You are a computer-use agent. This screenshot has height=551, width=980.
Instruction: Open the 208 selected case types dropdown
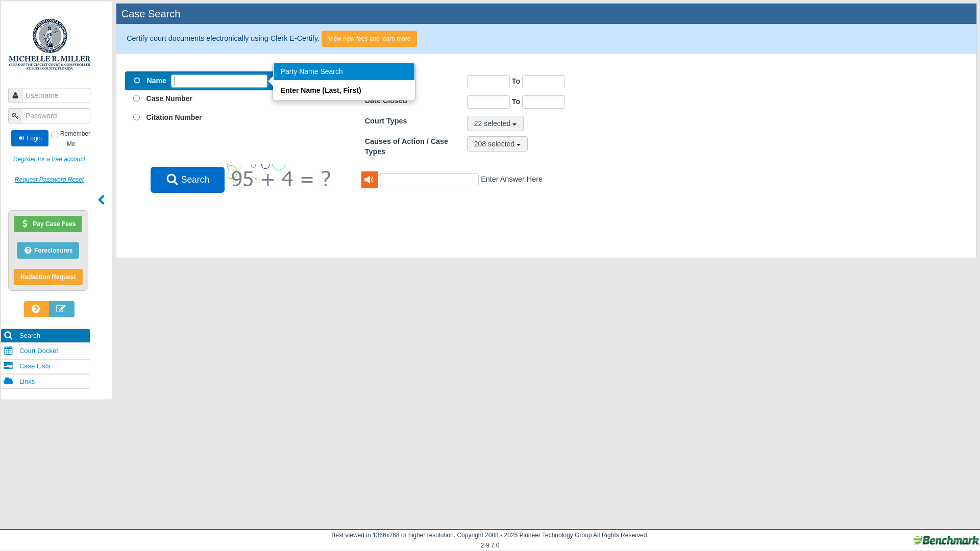[x=497, y=144]
